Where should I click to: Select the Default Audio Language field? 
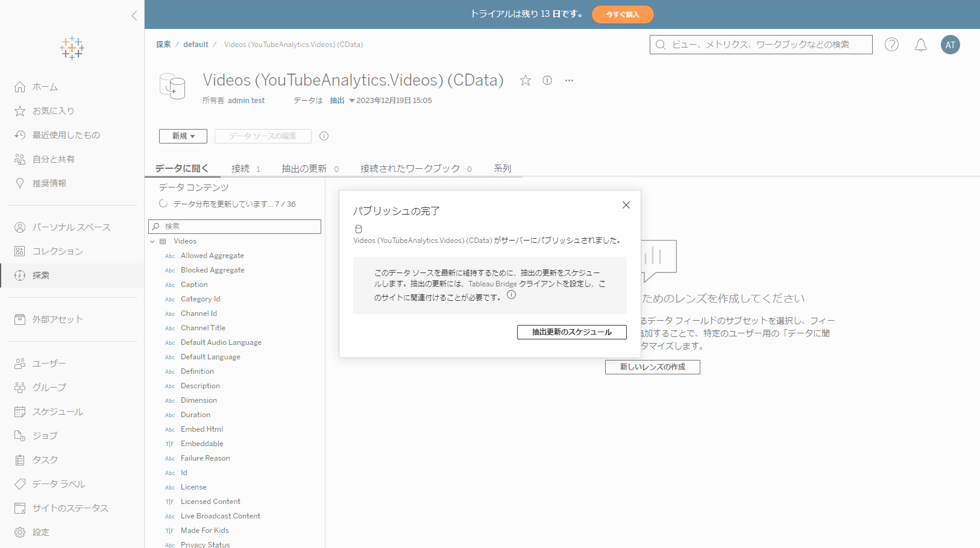pos(221,342)
